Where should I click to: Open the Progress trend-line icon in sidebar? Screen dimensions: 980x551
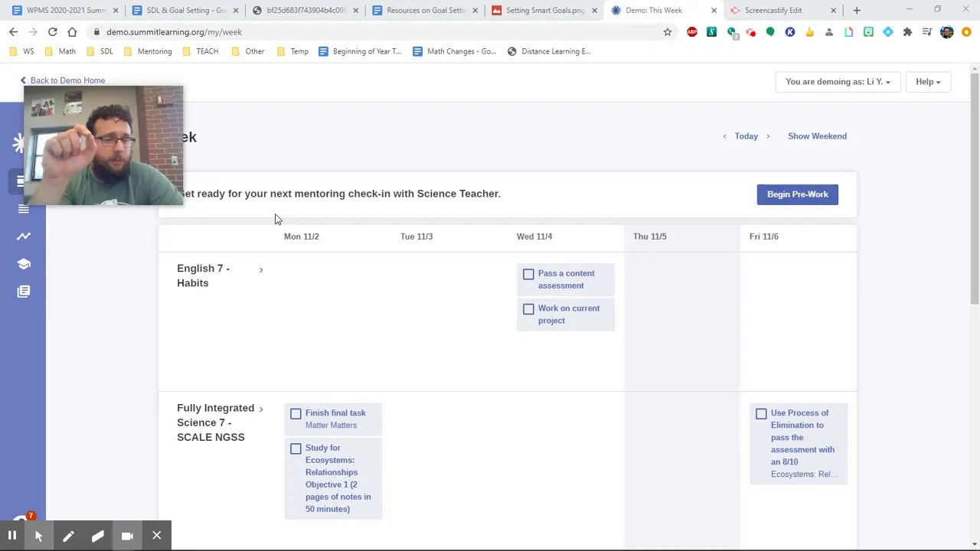(x=24, y=236)
